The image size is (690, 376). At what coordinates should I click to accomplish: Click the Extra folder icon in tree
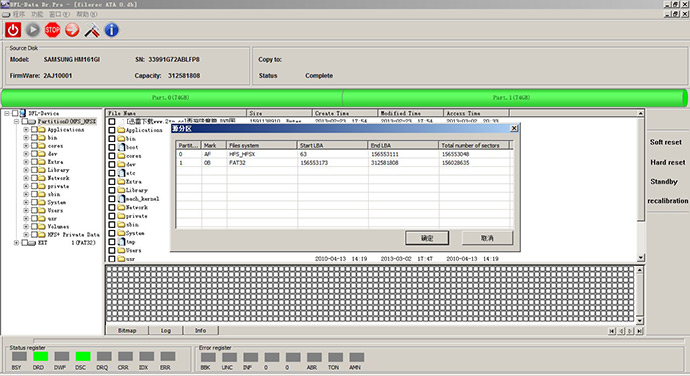tap(42, 162)
